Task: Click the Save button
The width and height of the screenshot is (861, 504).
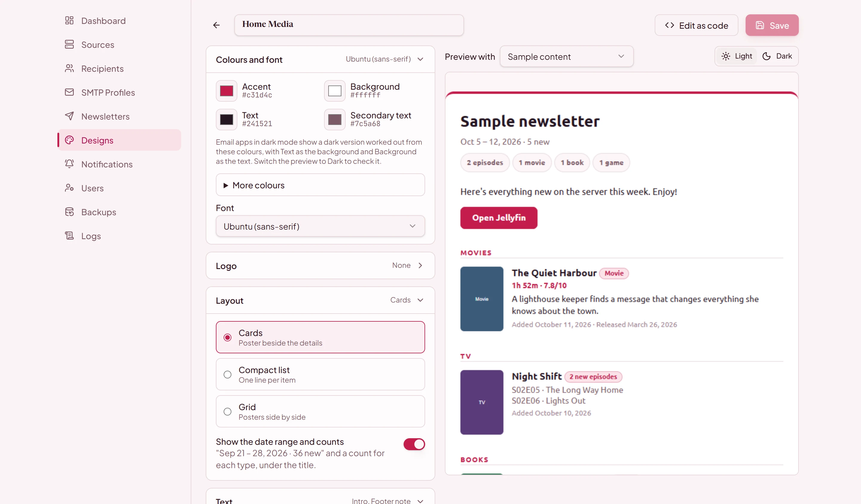Action: 772,25
